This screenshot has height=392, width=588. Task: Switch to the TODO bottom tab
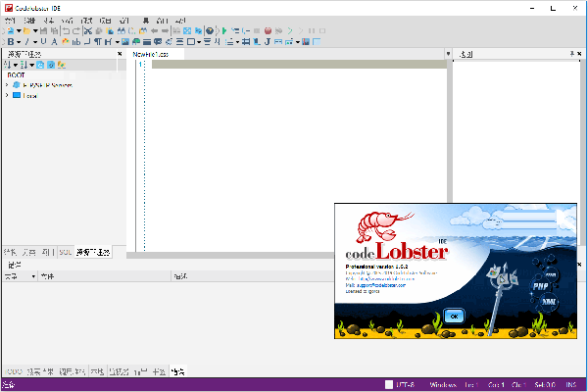[15, 371]
